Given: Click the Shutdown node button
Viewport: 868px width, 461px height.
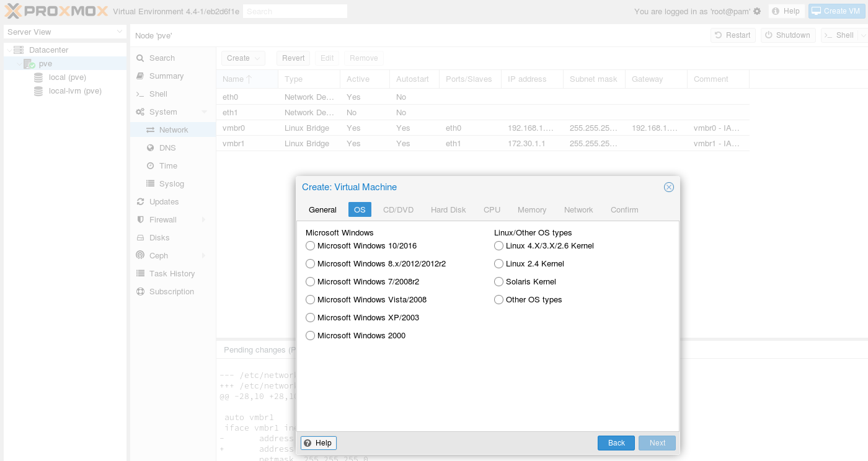Looking at the screenshot, I should (787, 35).
